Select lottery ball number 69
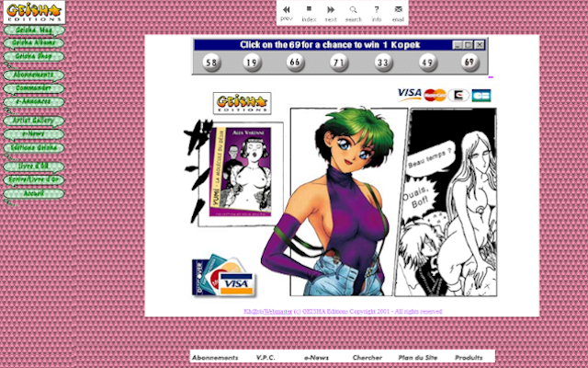Screen dimensions: 588x368 470,63
